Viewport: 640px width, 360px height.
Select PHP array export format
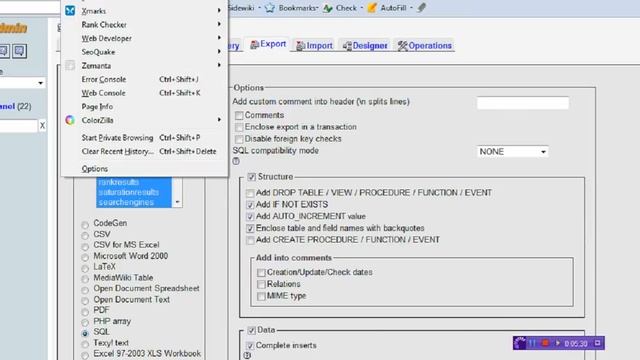[85, 322]
